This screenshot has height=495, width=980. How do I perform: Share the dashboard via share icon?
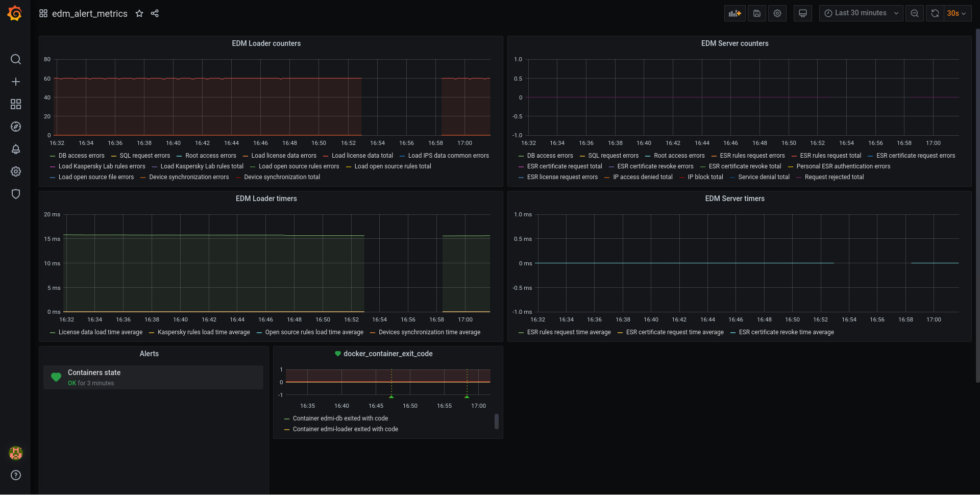coord(155,13)
